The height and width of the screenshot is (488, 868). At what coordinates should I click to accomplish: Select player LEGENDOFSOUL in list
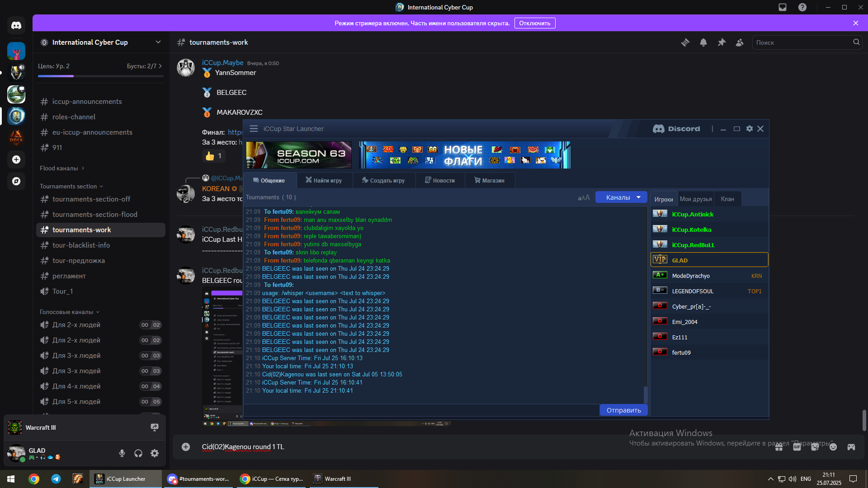pos(709,291)
